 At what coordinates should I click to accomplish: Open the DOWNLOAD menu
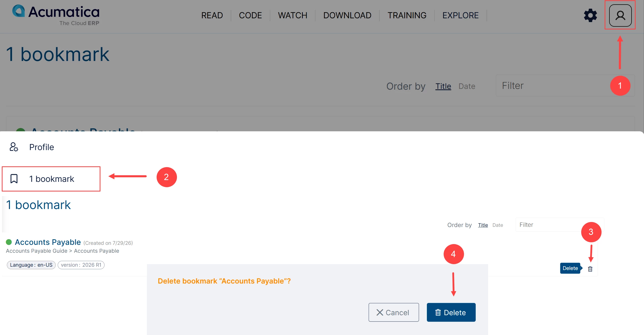[x=347, y=15]
